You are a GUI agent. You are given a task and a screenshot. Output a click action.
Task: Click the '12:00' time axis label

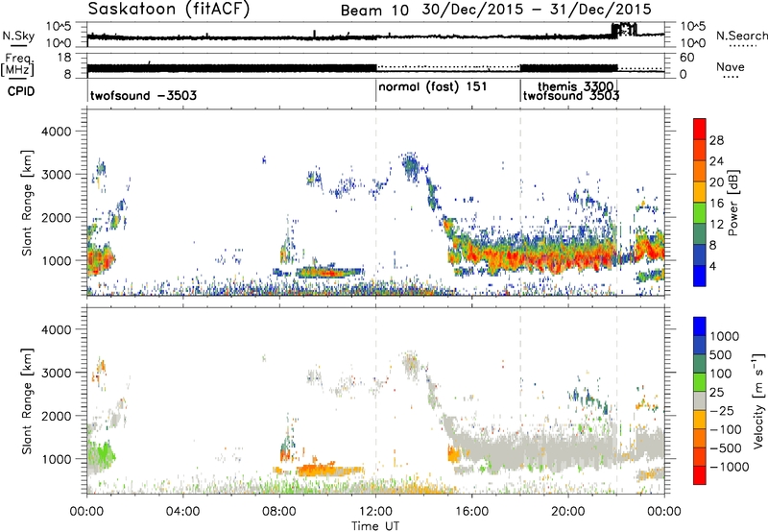coord(375,512)
